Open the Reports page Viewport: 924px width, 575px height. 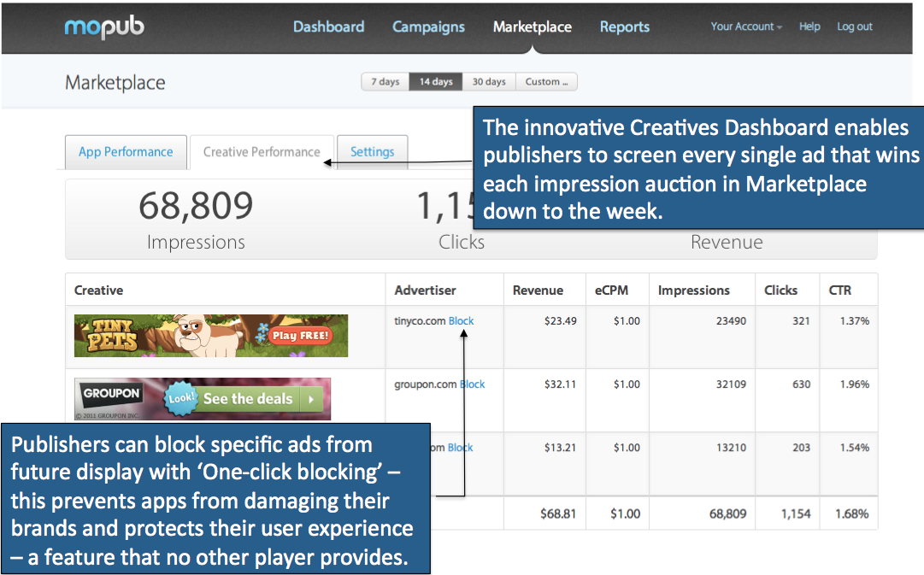624,27
